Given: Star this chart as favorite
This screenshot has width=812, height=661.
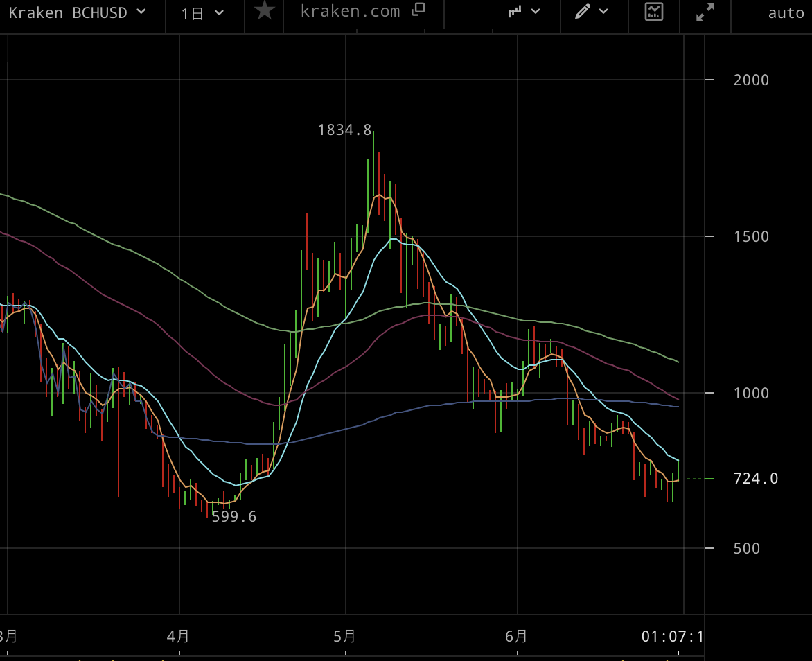Looking at the screenshot, I should click(x=265, y=10).
